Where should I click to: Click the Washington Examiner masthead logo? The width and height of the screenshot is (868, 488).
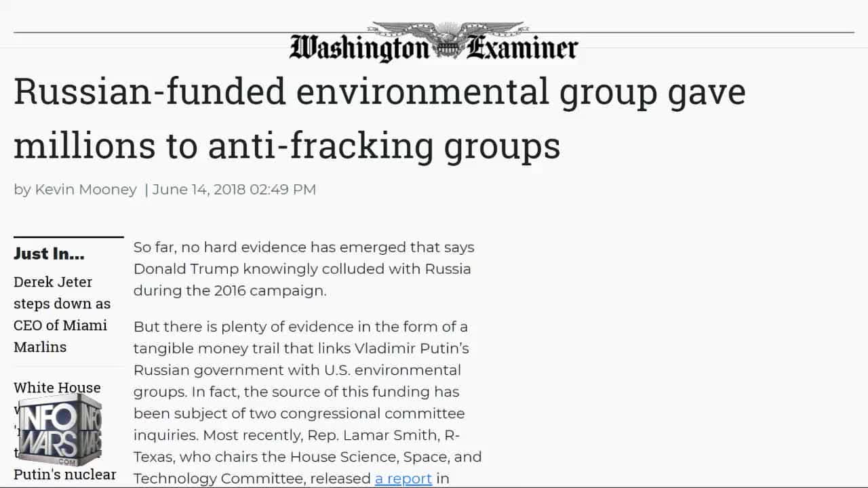[433, 49]
